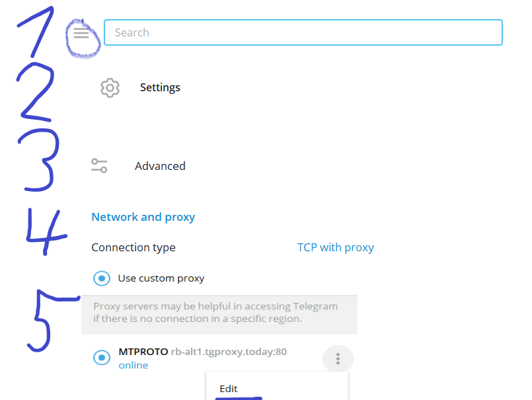Click the Network and proxy heading
This screenshot has height=400, width=532.
point(143,217)
